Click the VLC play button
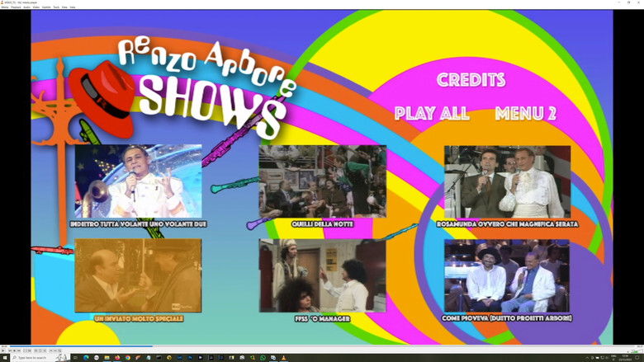This screenshot has width=644, height=362. (x=3, y=350)
